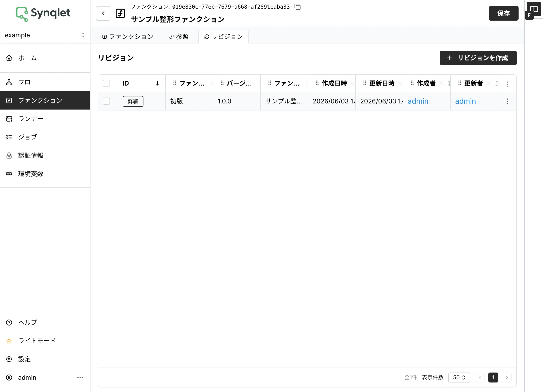Open the admin more options ellipsis
The width and height of the screenshot is (543, 392).
pos(80,377)
